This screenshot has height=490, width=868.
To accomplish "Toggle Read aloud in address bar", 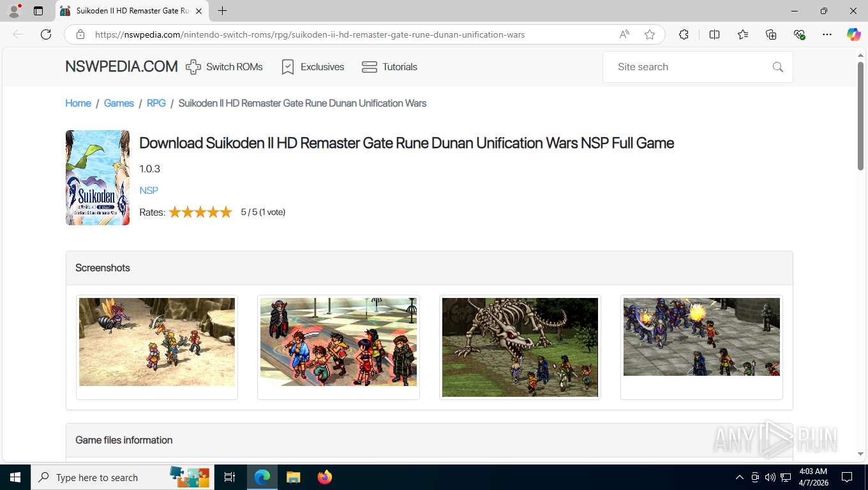I will click(624, 34).
